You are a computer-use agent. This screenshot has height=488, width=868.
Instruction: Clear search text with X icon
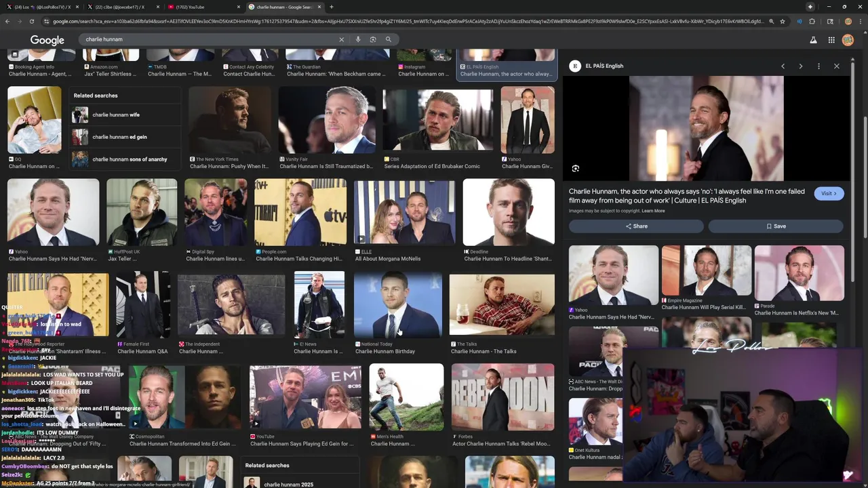coord(342,39)
